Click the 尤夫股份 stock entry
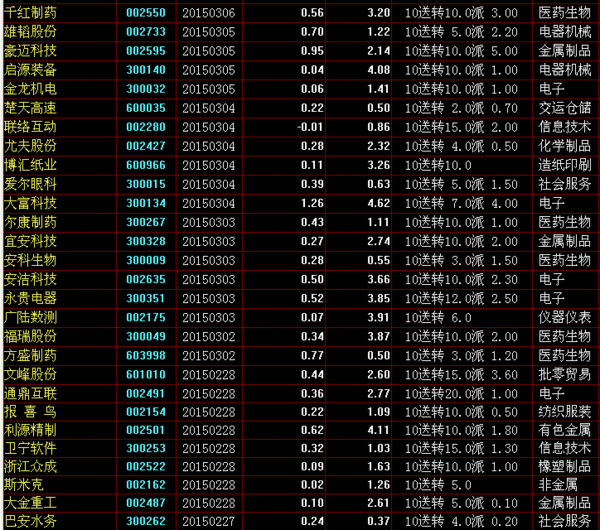This screenshot has height=530, width=600. coord(30,146)
